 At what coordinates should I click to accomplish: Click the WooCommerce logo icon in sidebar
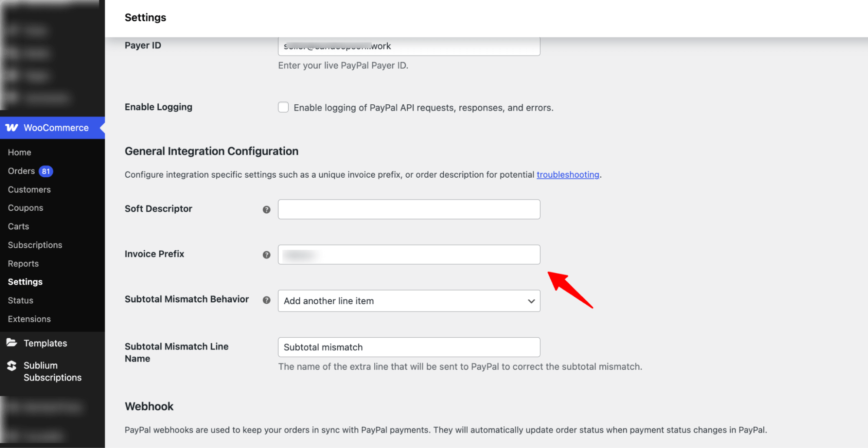[x=12, y=128]
